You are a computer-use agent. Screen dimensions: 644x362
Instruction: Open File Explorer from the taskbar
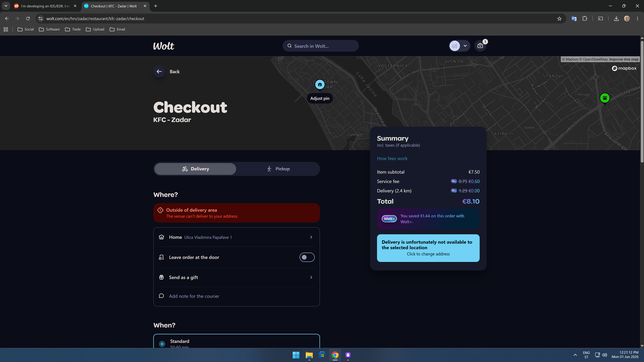[x=309, y=355]
